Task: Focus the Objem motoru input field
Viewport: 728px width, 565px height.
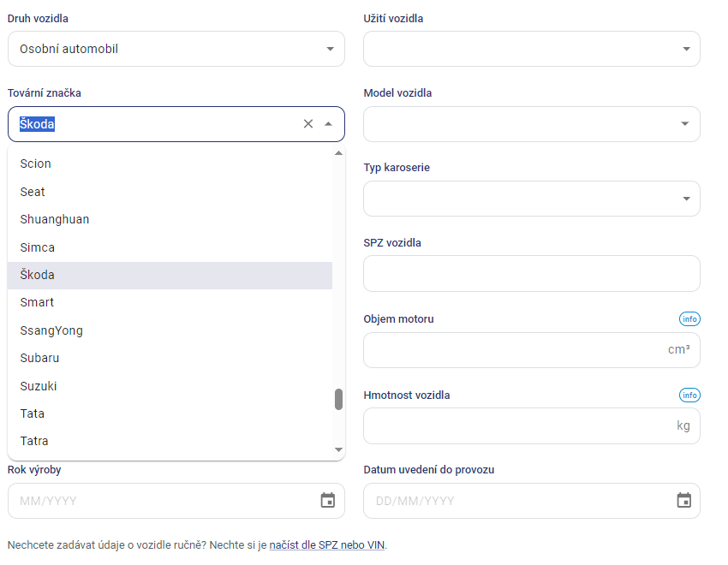Action: click(532, 350)
